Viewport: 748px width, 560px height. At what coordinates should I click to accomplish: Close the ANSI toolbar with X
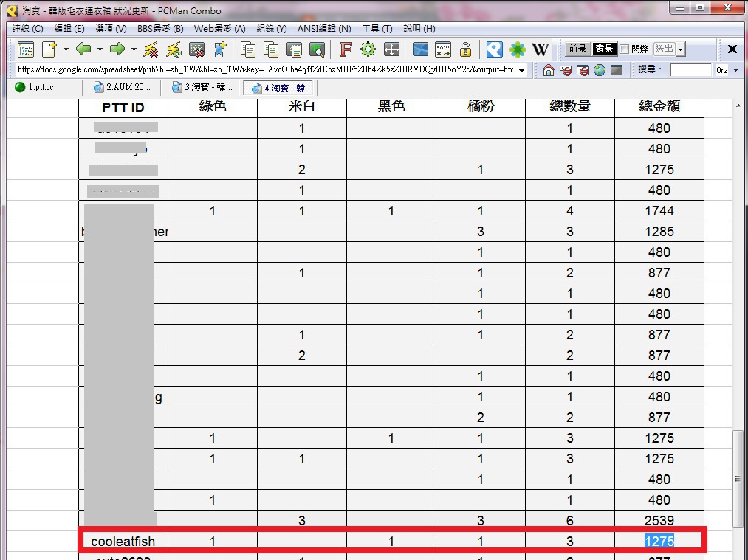click(732, 49)
